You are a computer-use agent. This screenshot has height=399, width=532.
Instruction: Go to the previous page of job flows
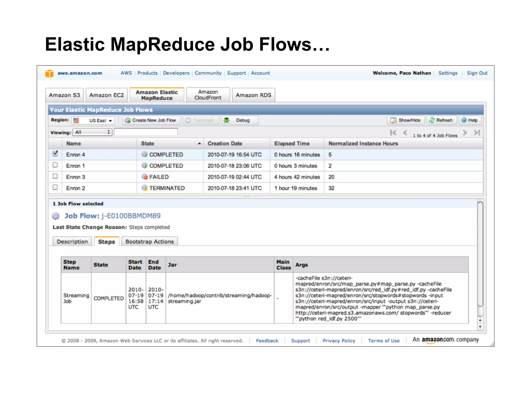click(405, 133)
